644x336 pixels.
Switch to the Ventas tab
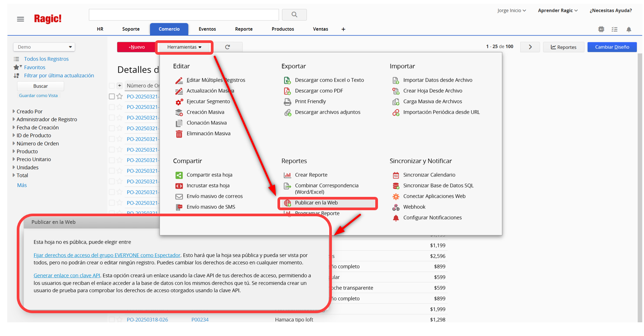(x=320, y=29)
